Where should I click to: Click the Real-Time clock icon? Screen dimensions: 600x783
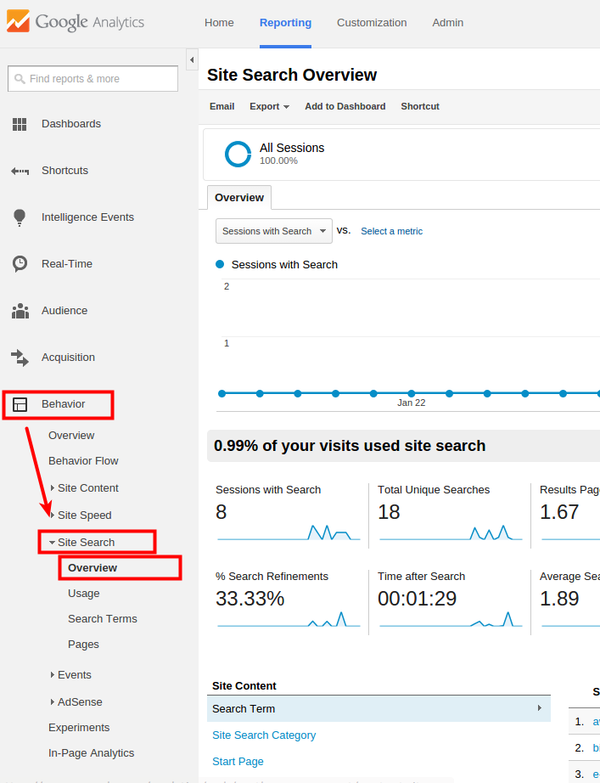click(19, 264)
